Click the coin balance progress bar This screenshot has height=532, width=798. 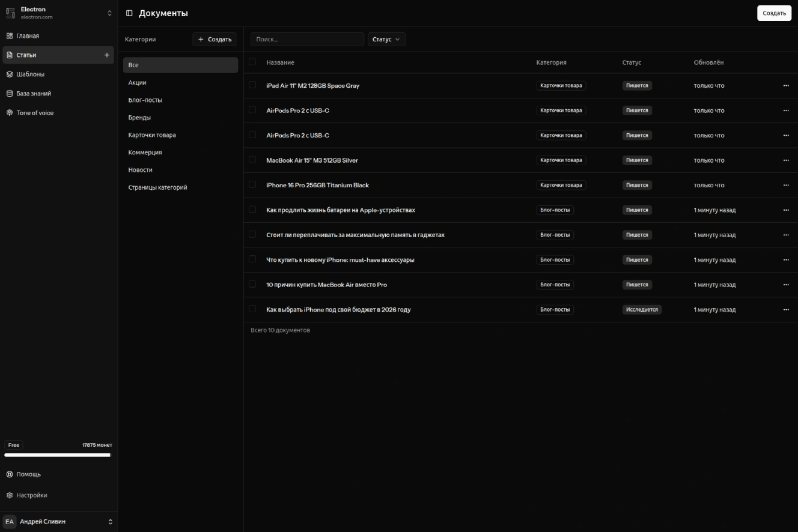[x=58, y=455]
